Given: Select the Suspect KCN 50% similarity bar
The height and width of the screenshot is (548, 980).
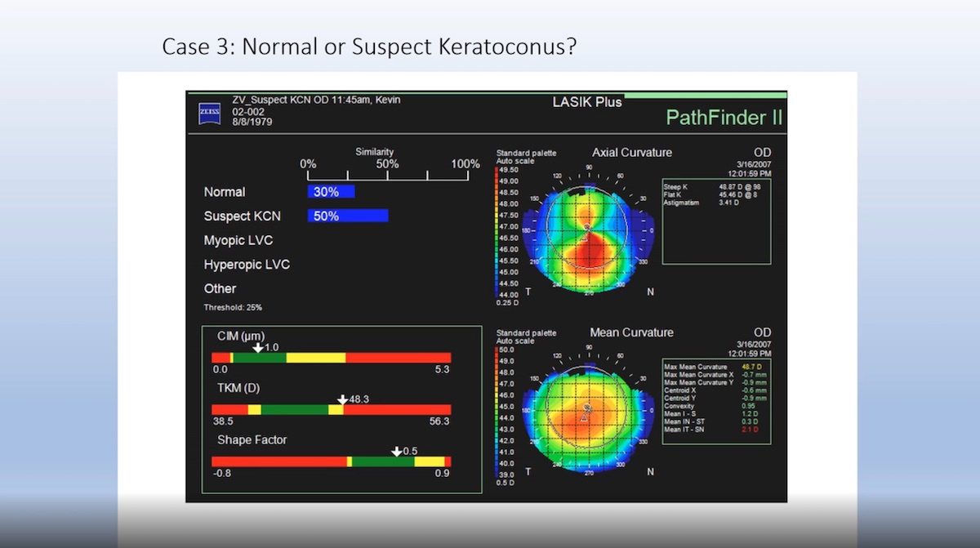Looking at the screenshot, I should click(x=347, y=216).
